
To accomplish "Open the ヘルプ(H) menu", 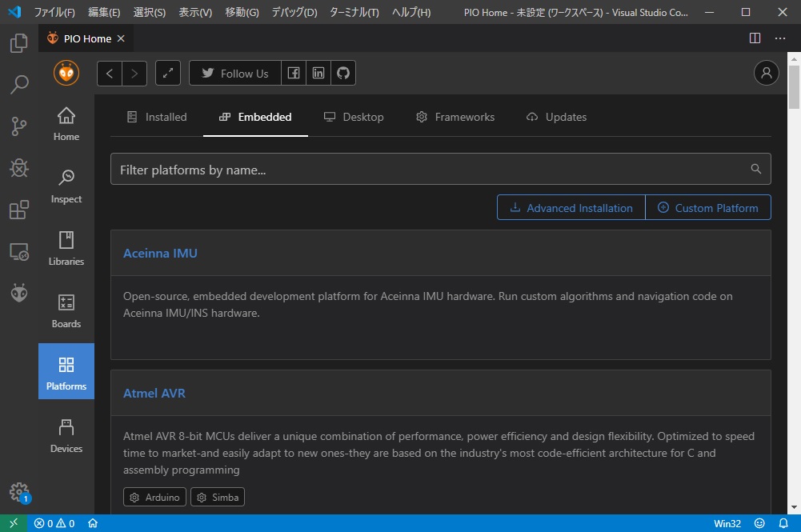I will point(411,12).
